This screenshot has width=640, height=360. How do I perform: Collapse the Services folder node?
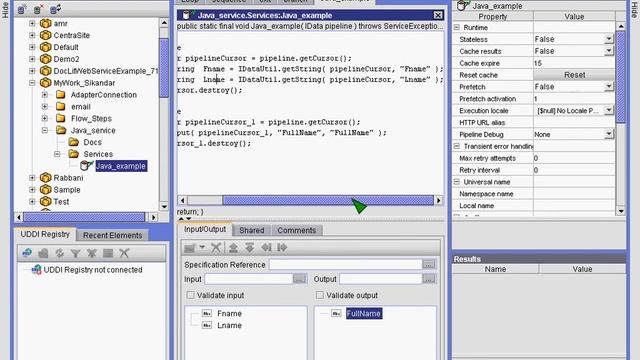58,154
